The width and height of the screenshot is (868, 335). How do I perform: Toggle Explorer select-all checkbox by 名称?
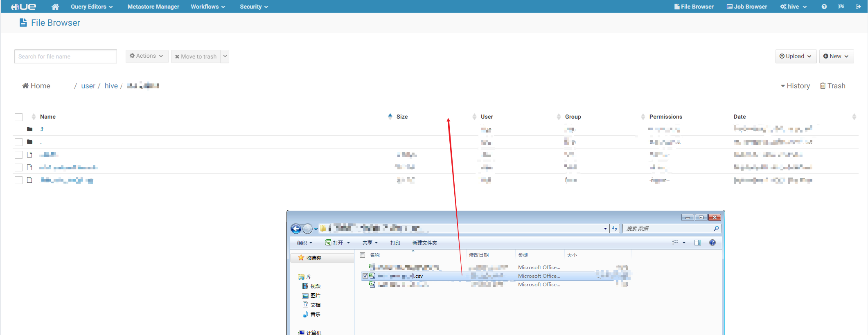pos(362,255)
